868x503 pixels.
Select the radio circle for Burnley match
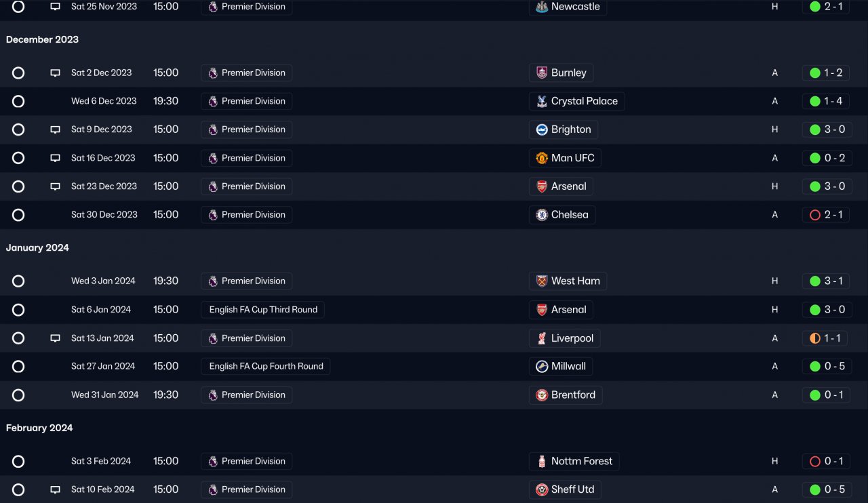18,73
